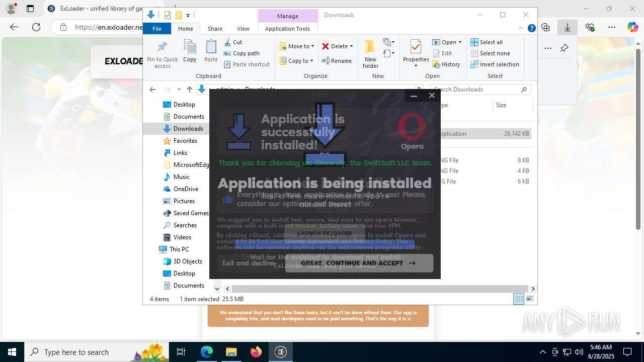
Task: Open taskbar clock and date
Action: pyautogui.click(x=601, y=352)
